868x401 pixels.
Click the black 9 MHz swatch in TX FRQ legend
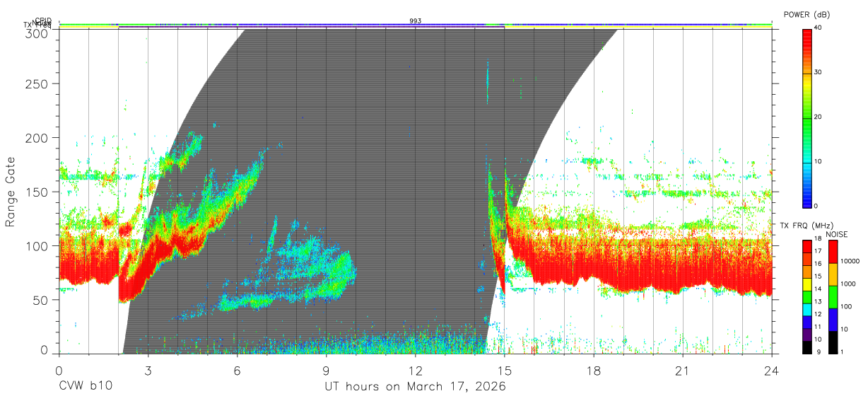pyautogui.click(x=807, y=348)
